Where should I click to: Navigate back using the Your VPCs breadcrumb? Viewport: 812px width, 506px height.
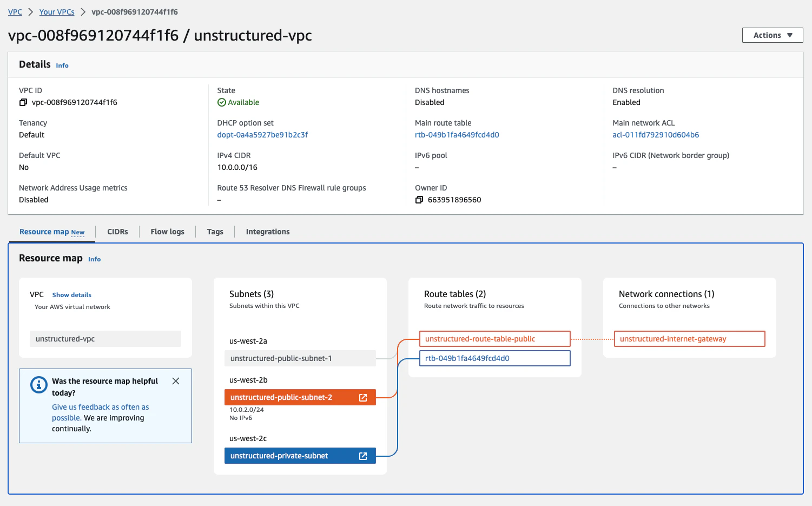coord(56,11)
